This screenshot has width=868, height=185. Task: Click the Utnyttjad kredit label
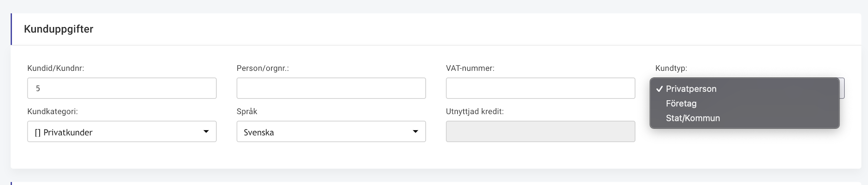[x=475, y=112]
